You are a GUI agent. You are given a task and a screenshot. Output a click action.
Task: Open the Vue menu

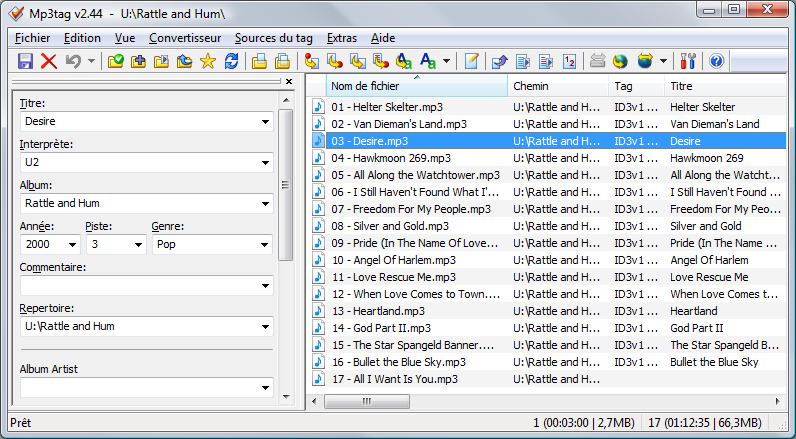click(x=125, y=38)
